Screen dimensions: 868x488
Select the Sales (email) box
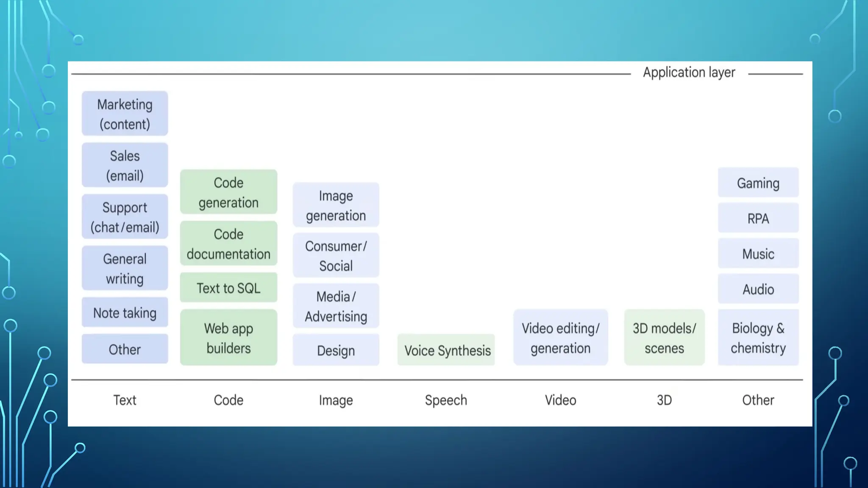pyautogui.click(x=125, y=165)
